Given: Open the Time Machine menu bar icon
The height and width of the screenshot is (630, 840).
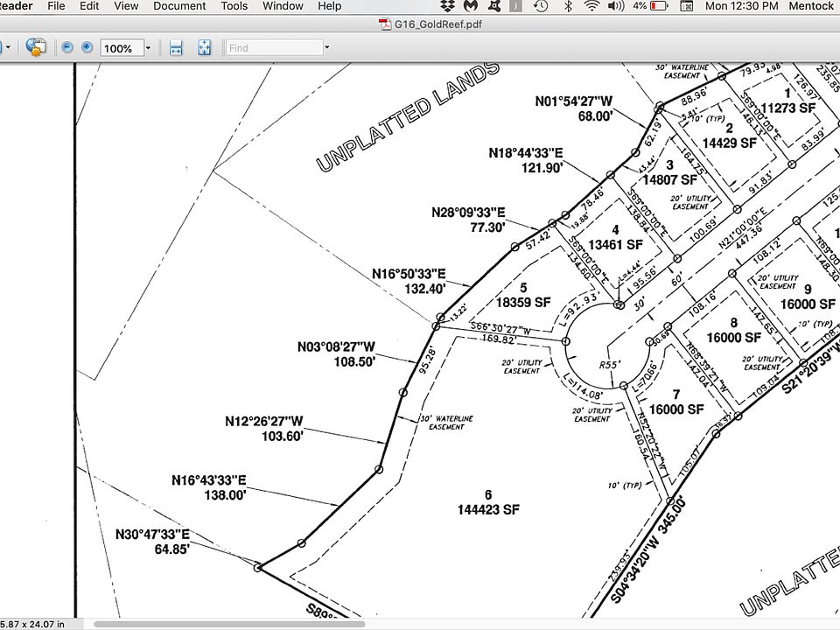Looking at the screenshot, I should [x=541, y=6].
